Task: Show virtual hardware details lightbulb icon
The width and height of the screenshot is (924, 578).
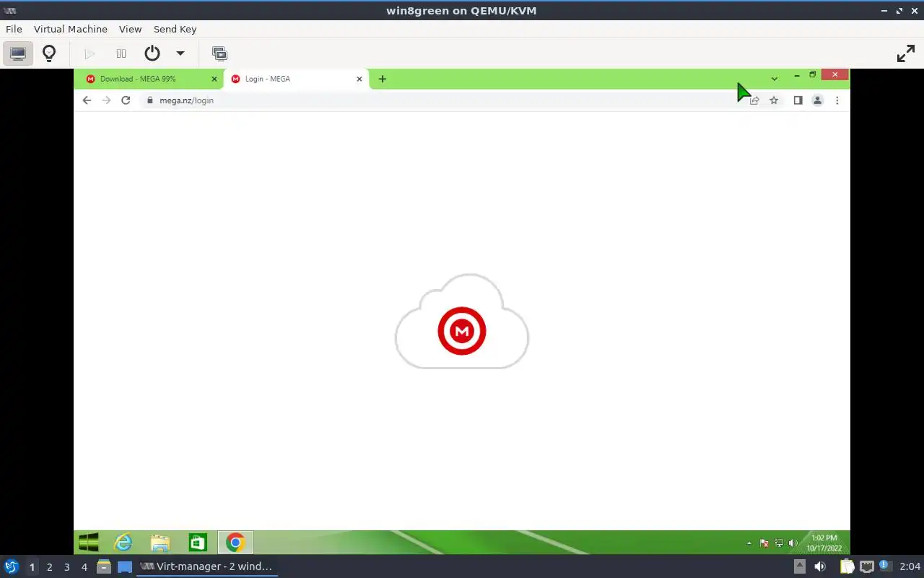Action: tap(49, 53)
